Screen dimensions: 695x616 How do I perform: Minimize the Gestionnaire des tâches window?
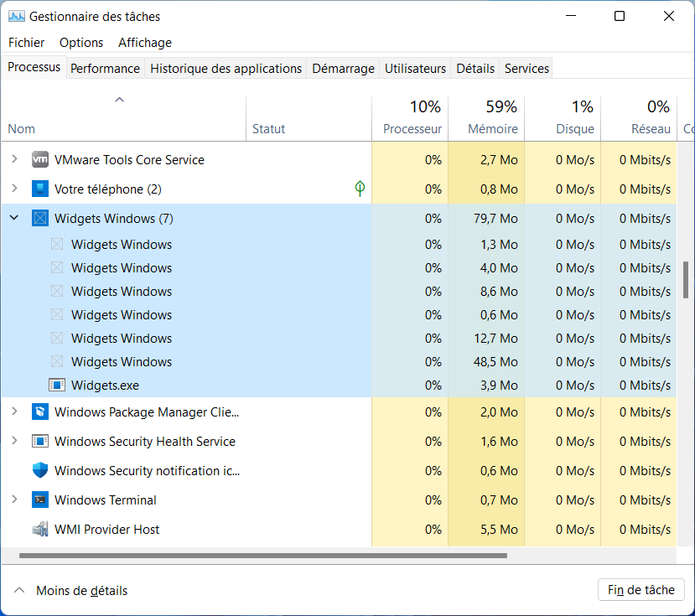click(x=571, y=16)
